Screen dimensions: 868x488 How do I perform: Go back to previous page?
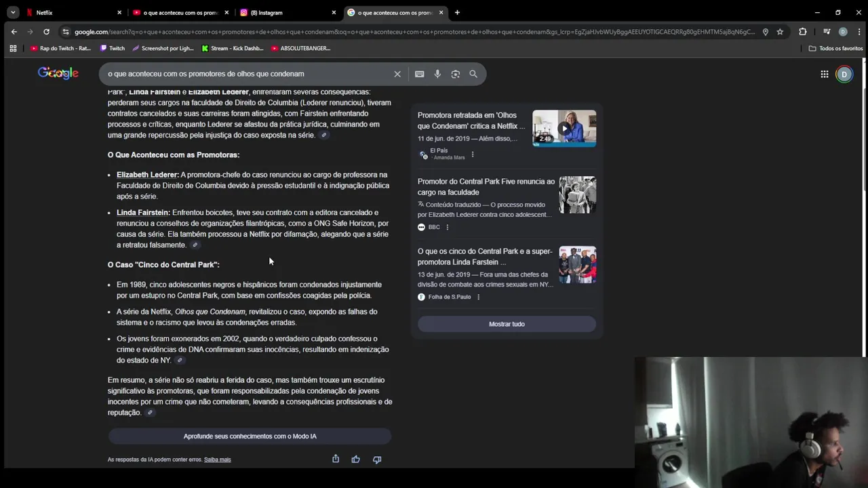point(14,32)
